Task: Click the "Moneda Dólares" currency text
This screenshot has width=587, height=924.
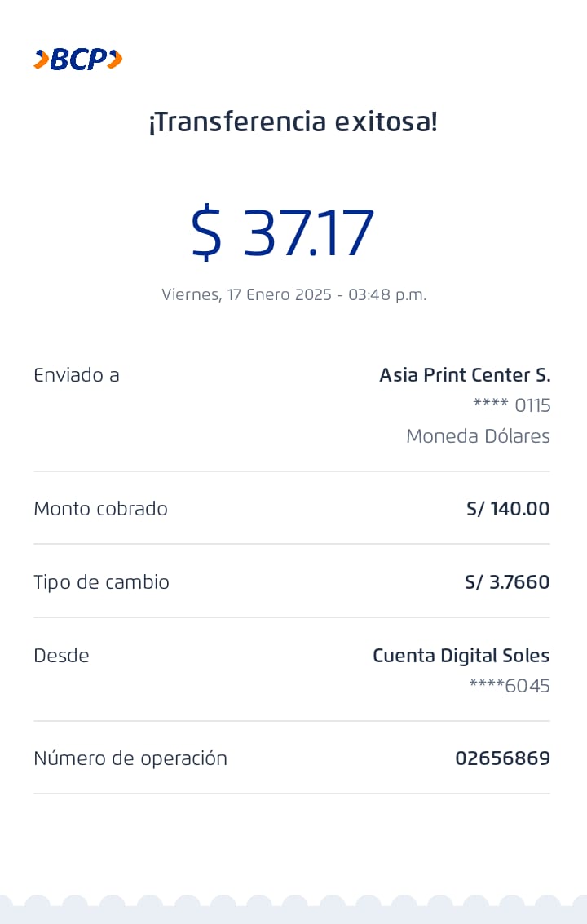Action: (x=478, y=436)
